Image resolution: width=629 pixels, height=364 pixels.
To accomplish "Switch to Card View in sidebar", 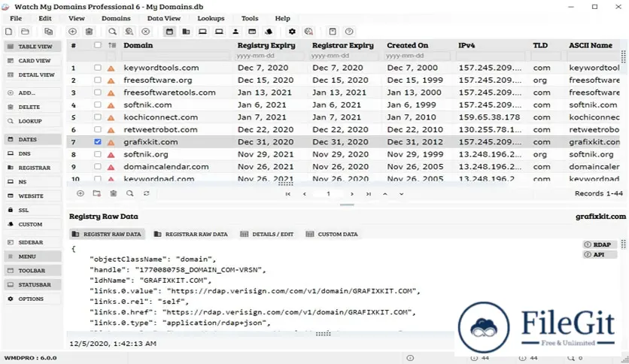I will [x=33, y=60].
